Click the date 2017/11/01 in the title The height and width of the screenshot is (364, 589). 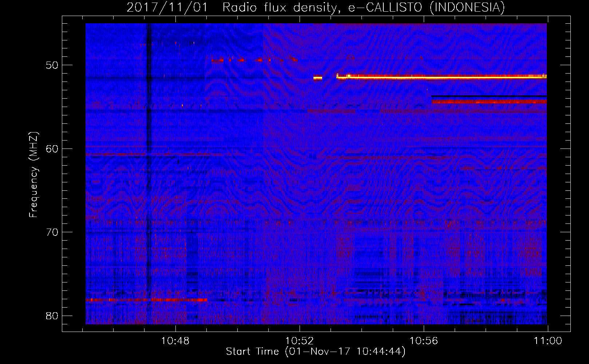167,7
